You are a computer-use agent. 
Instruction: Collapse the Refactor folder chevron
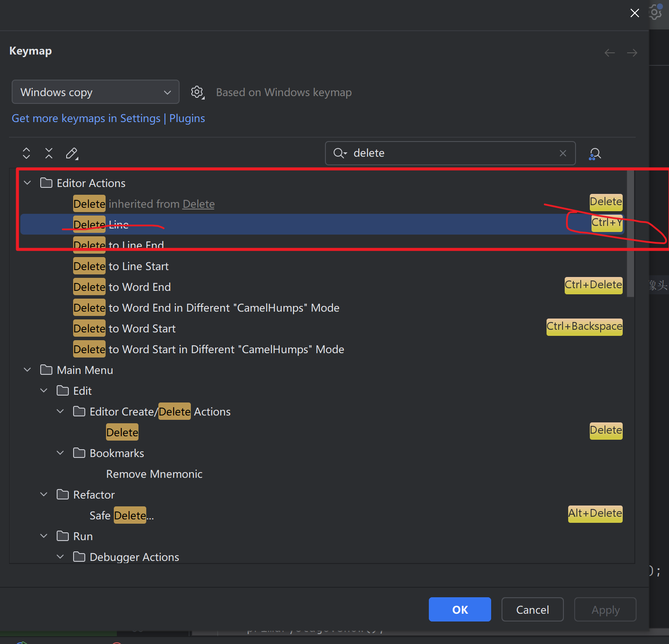tap(44, 494)
